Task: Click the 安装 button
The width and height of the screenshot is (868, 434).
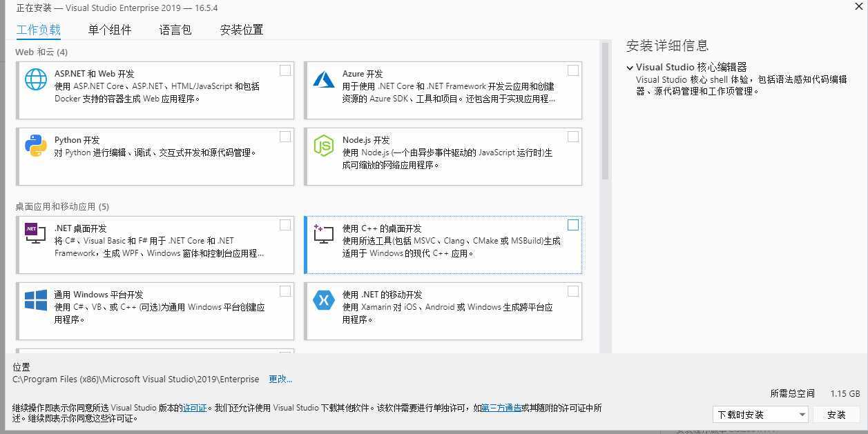Action: [x=836, y=415]
